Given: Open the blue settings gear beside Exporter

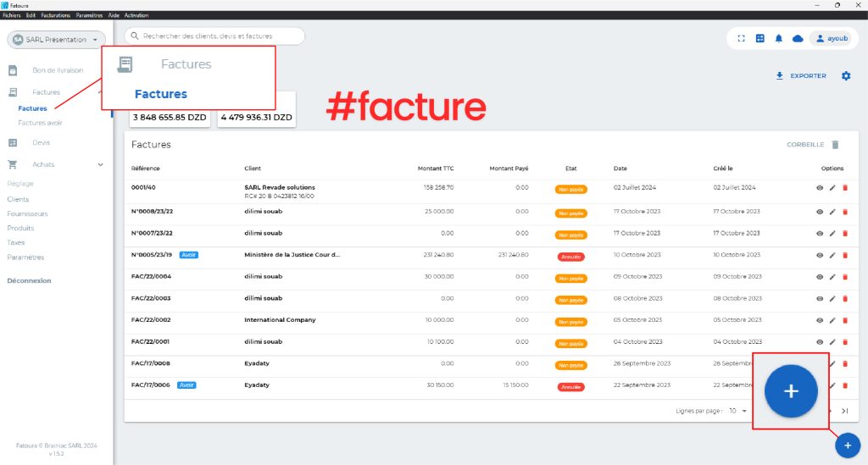Looking at the screenshot, I should 846,75.
